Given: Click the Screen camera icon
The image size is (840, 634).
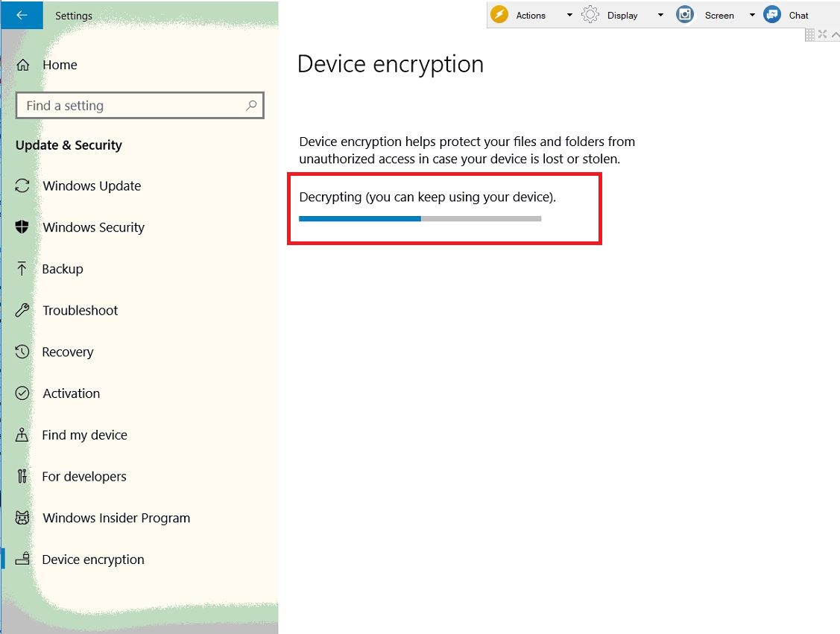Looking at the screenshot, I should [685, 14].
